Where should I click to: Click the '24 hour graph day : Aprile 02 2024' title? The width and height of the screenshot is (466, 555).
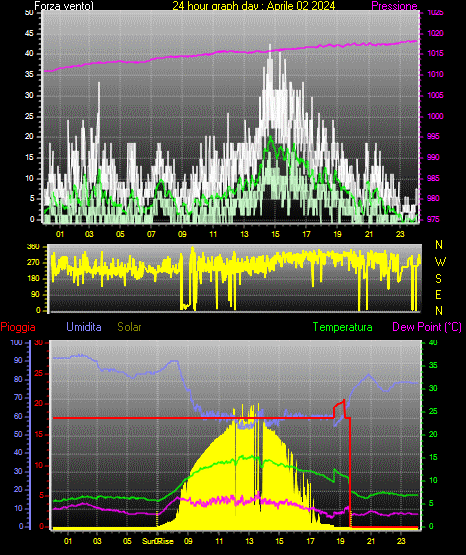click(253, 5)
